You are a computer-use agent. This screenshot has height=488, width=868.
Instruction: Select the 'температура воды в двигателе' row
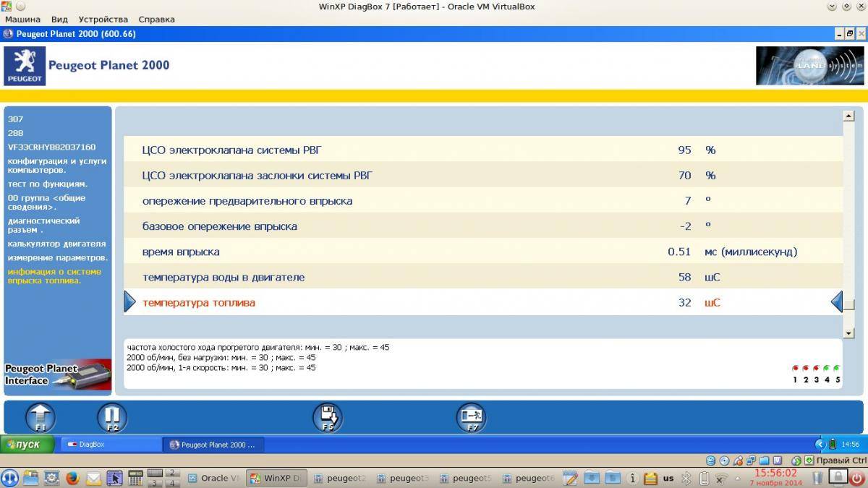tap(224, 277)
